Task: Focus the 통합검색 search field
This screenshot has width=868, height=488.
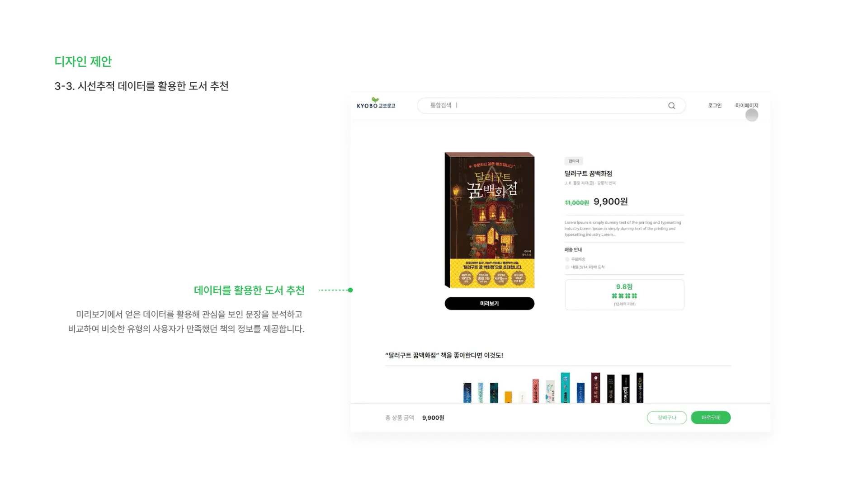Action: point(551,106)
